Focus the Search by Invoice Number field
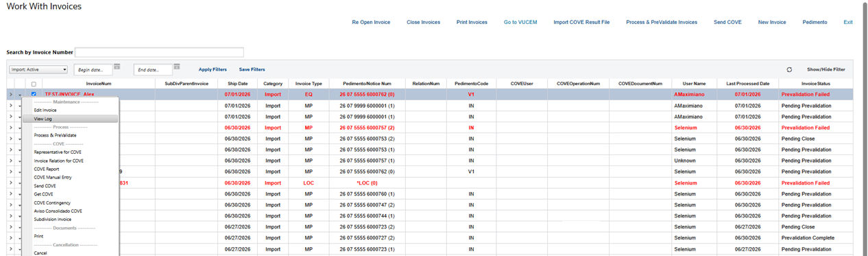This screenshot has width=868, height=256. (159, 52)
